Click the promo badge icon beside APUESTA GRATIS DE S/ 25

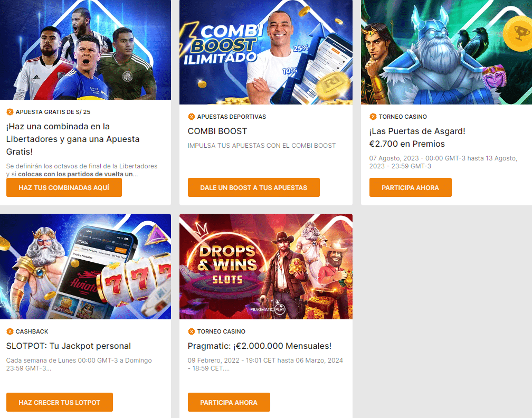click(x=10, y=112)
